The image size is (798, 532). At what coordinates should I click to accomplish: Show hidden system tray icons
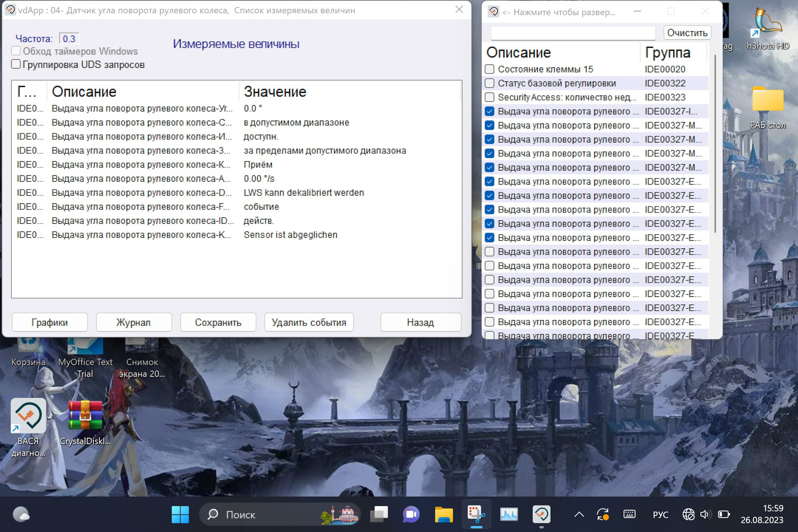(579, 515)
